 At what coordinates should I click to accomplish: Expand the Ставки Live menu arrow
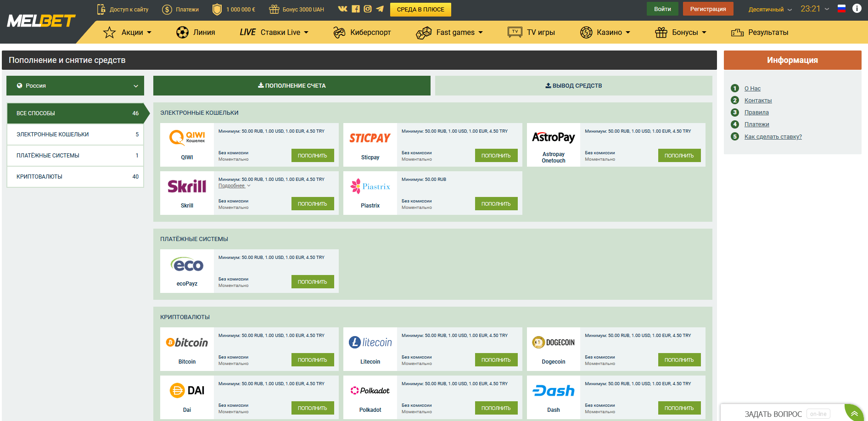(306, 33)
